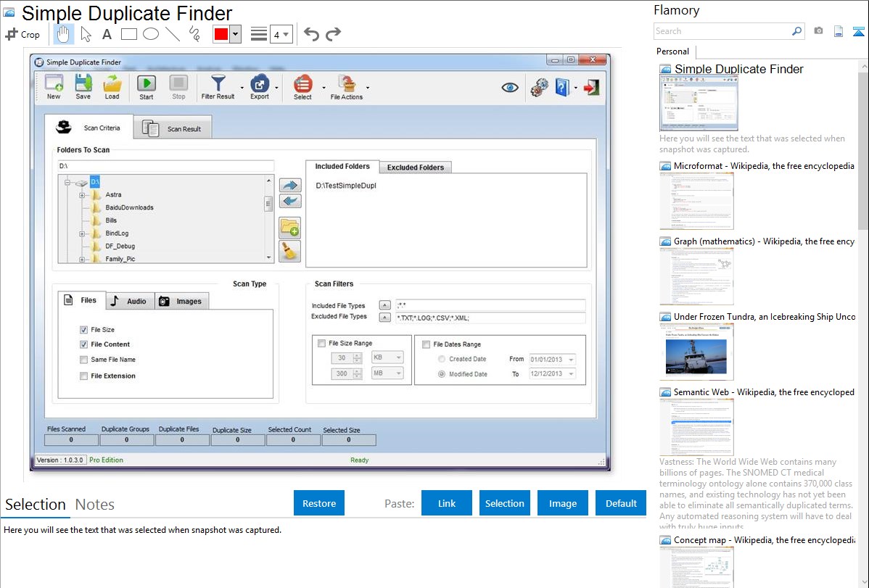Switch to Scan Criteria tab
Image resolution: width=869 pixels, height=588 pixels.
88,128
